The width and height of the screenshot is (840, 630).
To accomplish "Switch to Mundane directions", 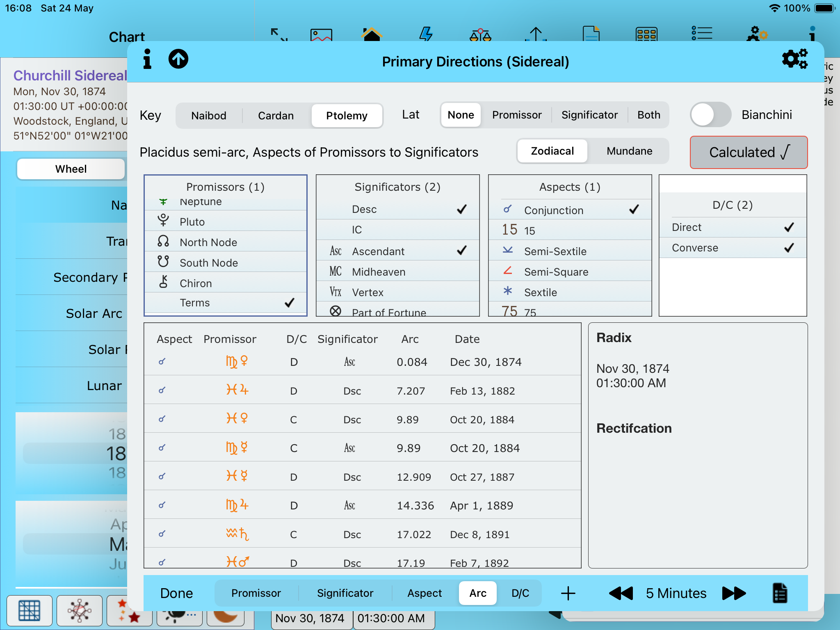I will click(x=629, y=151).
